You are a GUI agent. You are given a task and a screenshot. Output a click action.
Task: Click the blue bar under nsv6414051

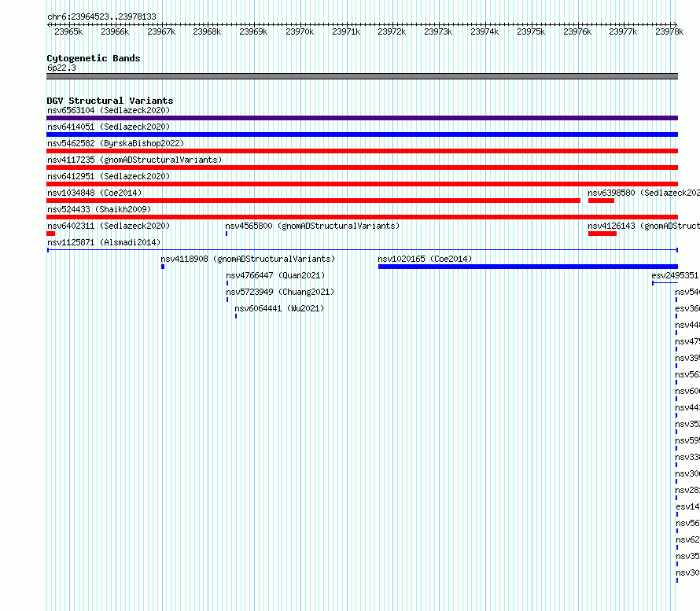coord(362,134)
